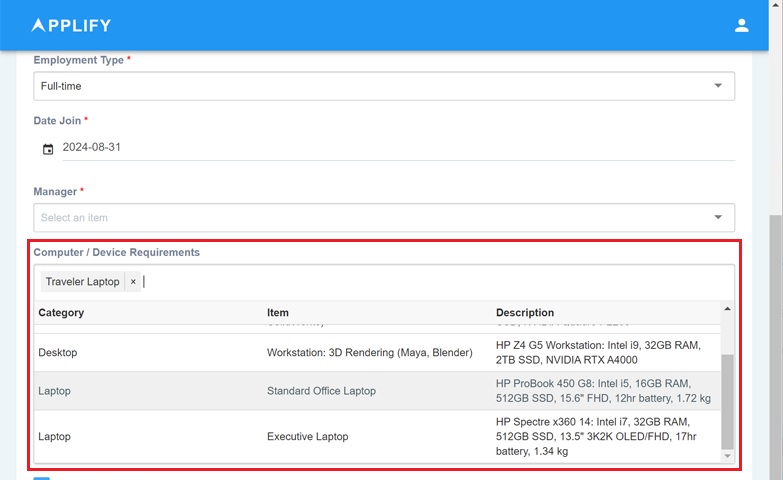Click the Item column header

[277, 313]
